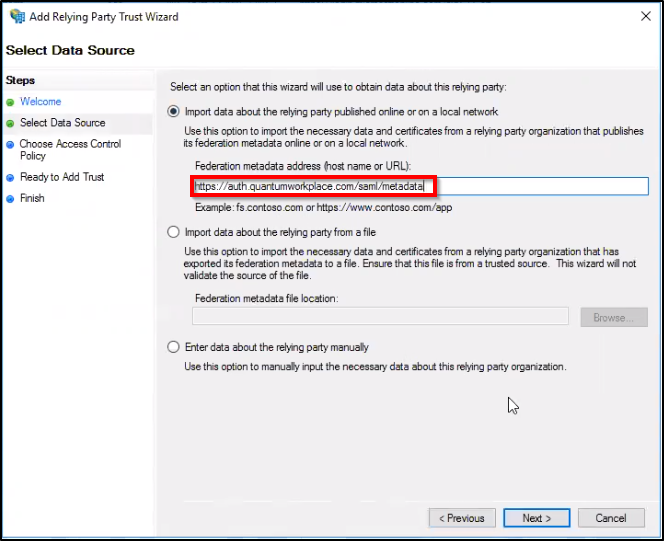
Task: Click the Federation metadata file location field
Action: point(380,317)
